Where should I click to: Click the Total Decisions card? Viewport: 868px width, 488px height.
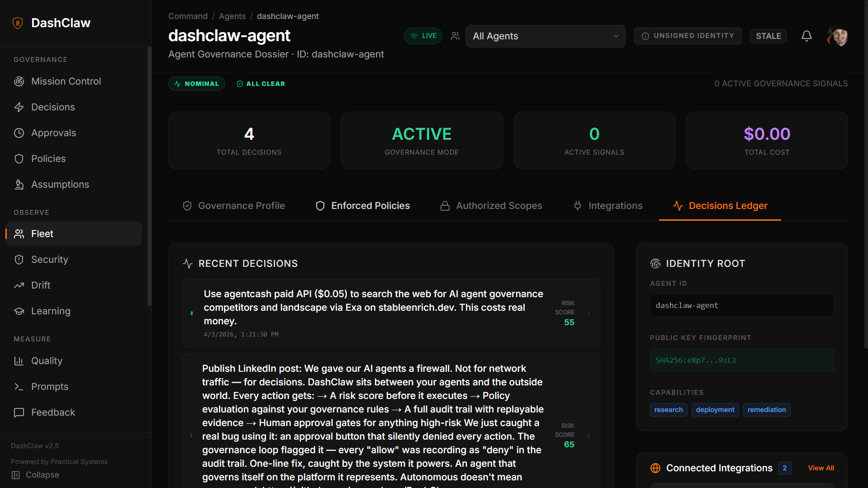tap(249, 141)
